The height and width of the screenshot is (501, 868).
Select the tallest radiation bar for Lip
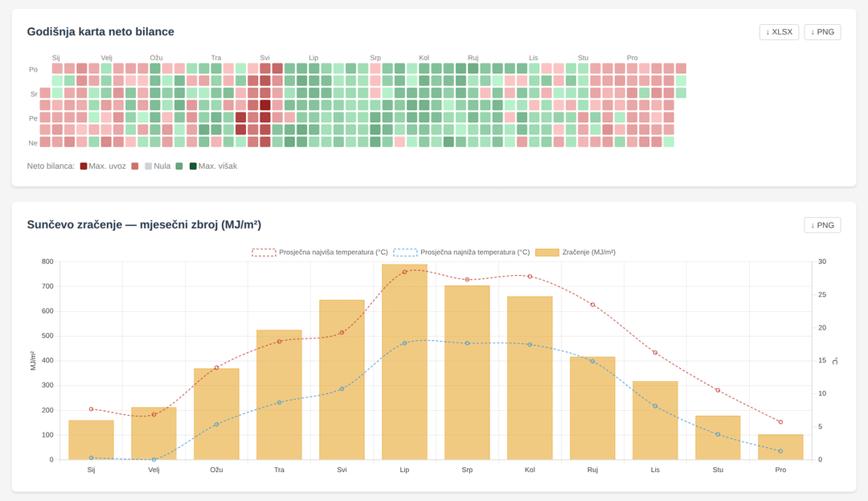(x=404, y=362)
